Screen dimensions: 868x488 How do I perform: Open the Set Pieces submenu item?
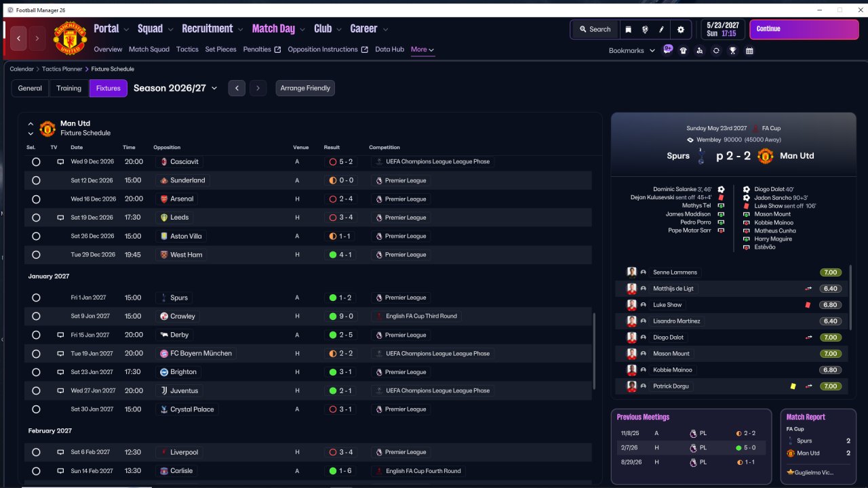click(221, 49)
